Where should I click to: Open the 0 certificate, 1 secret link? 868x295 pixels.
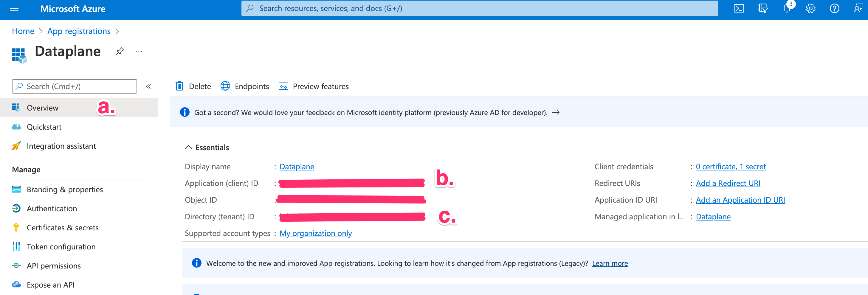(731, 166)
